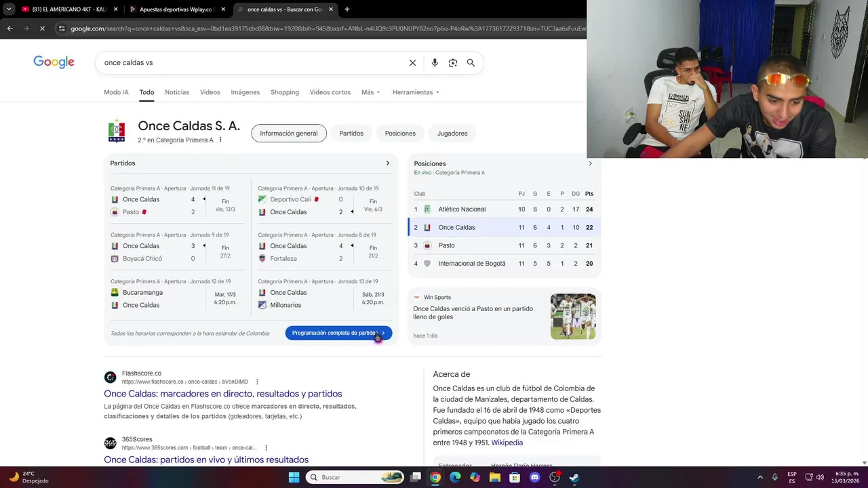Select Pasto row in standings table
This screenshot has width=868, height=488.
[504, 245]
